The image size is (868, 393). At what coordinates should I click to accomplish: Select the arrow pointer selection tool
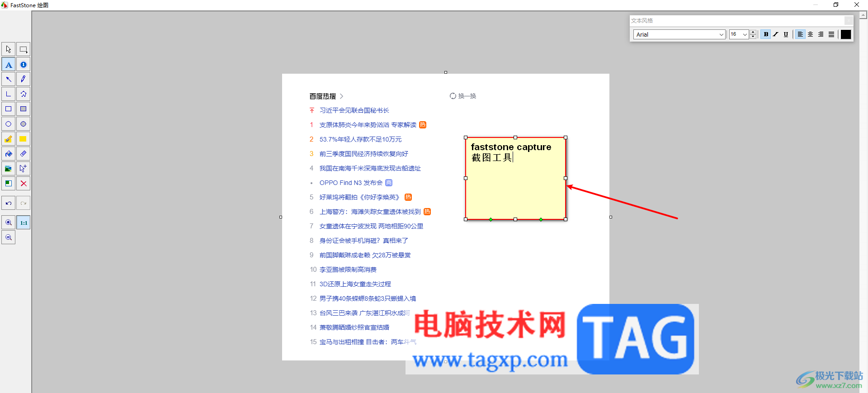point(9,49)
